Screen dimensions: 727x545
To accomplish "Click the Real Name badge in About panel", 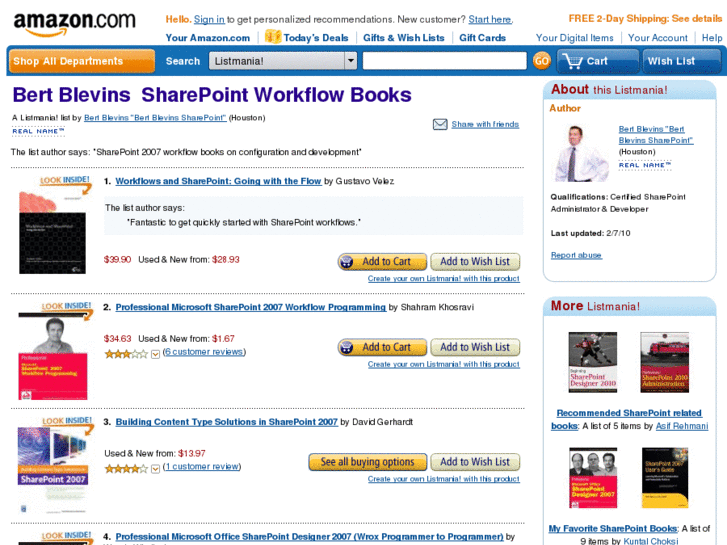I will [x=645, y=165].
